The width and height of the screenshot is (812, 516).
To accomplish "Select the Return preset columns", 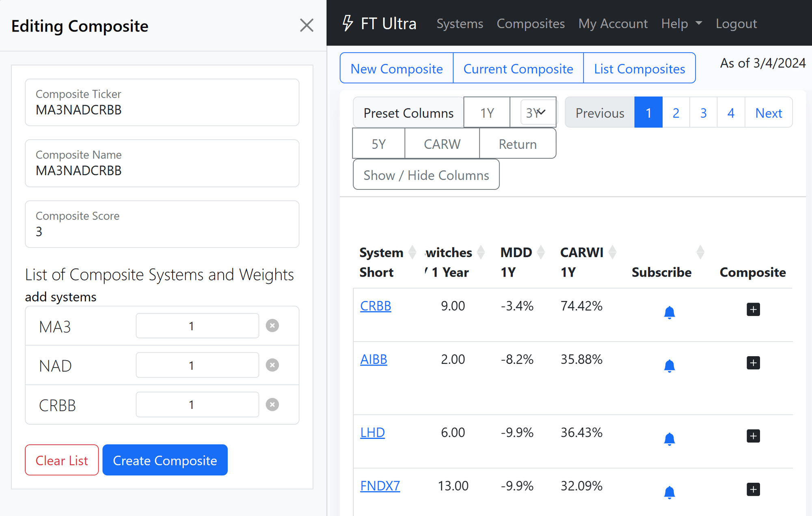I will [x=518, y=144].
